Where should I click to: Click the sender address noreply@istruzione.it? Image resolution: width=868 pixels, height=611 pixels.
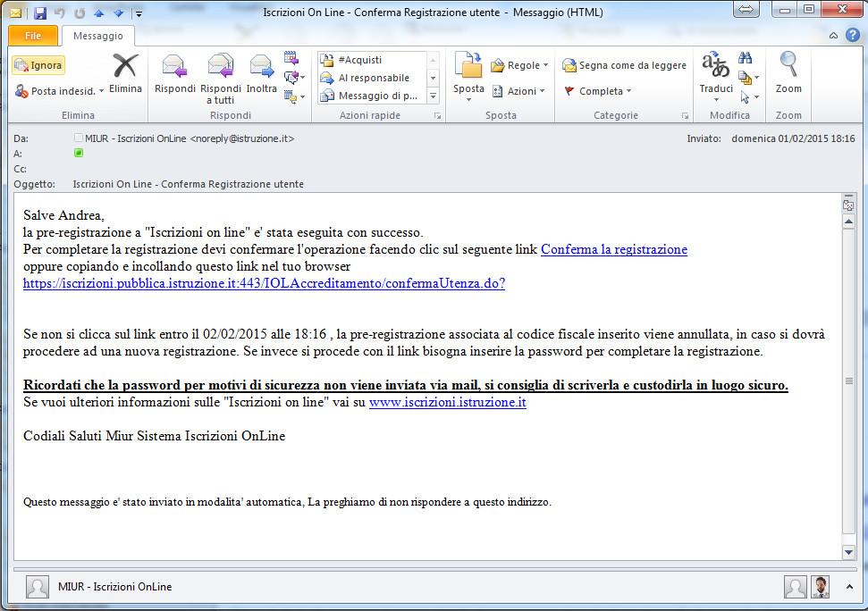pos(242,138)
